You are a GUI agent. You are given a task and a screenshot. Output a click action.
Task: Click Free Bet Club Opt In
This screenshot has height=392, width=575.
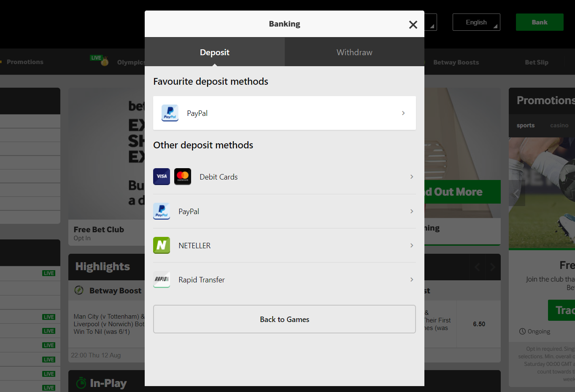click(x=99, y=234)
